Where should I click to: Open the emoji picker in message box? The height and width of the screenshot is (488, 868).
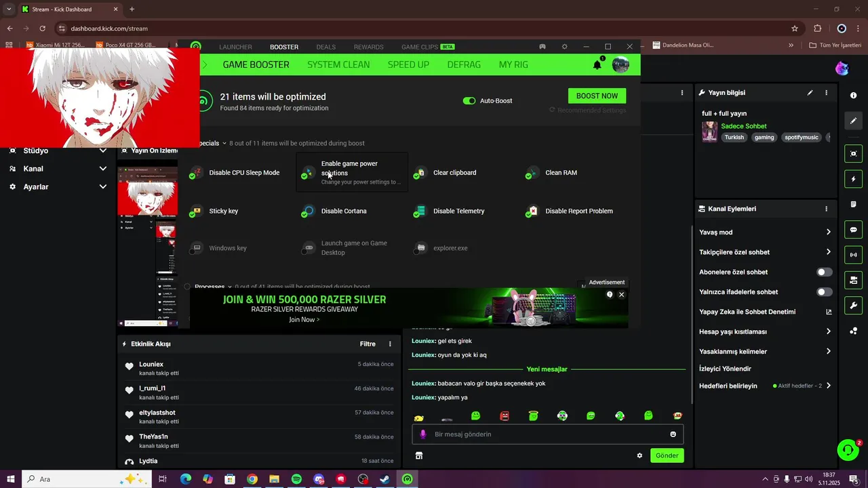pyautogui.click(x=673, y=434)
